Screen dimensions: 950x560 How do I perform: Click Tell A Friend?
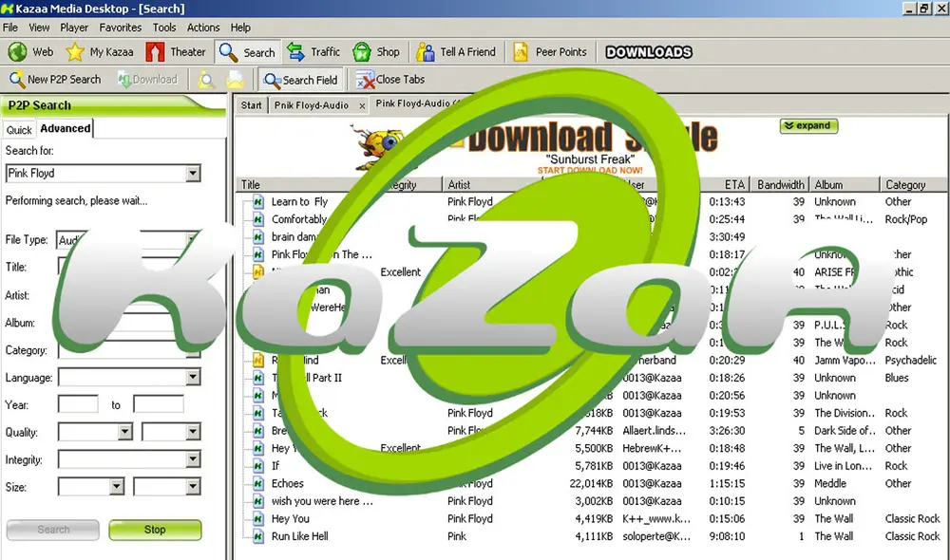point(457,52)
